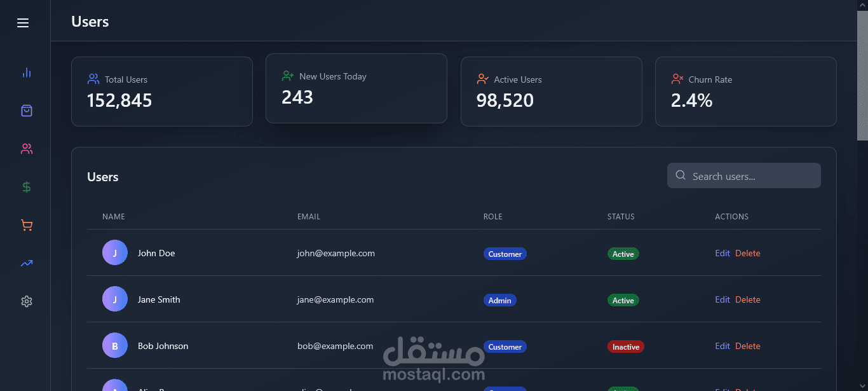
Task: Select the shopping bag products icon
Action: pos(26,111)
